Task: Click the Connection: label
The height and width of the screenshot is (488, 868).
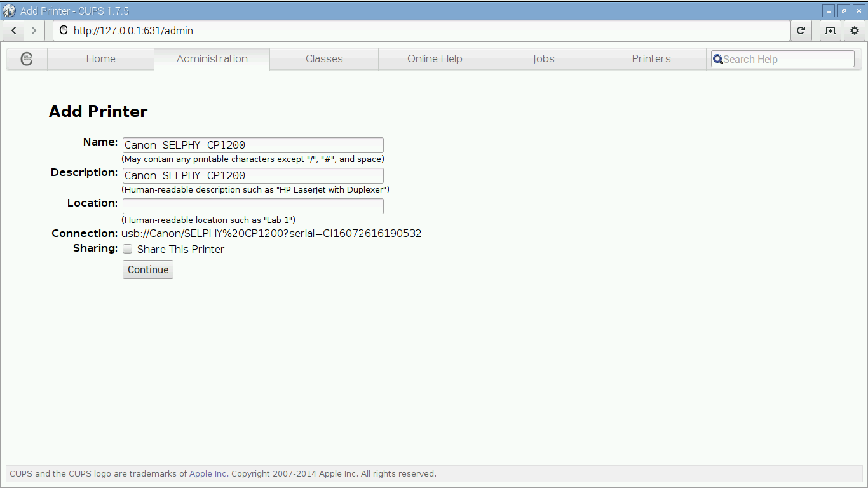Action: (85, 233)
